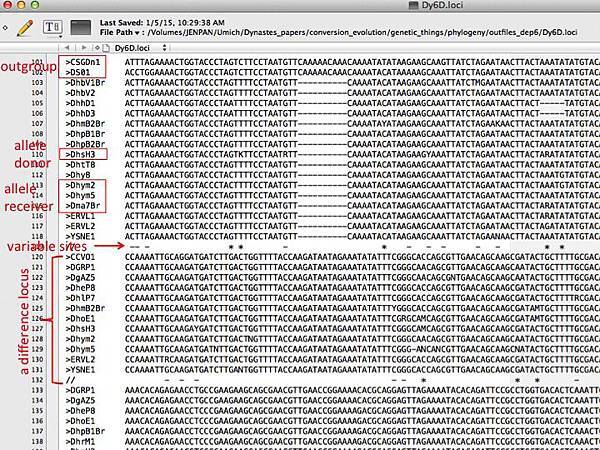Click the diamond marker icon in navigation bar

97,48
